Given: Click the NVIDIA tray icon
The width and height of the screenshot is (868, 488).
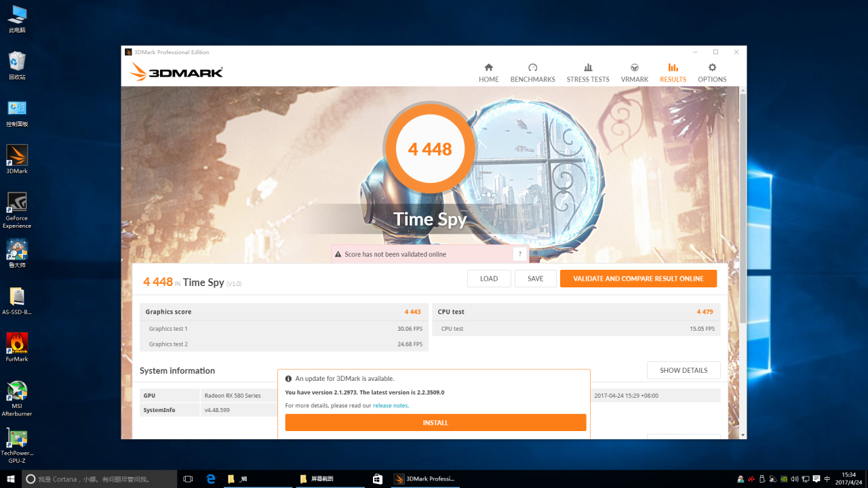Looking at the screenshot, I should pos(784,479).
